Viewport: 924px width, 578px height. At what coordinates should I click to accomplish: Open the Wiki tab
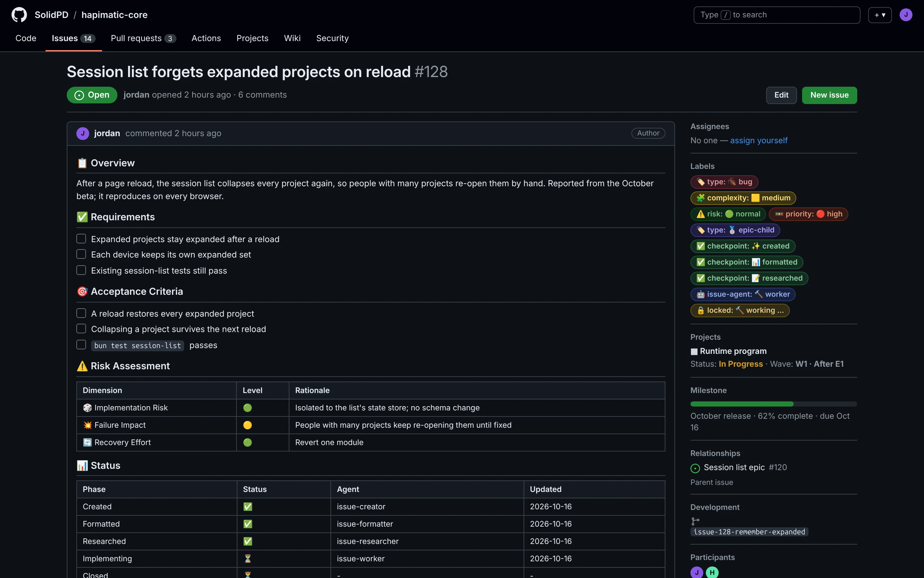click(292, 38)
